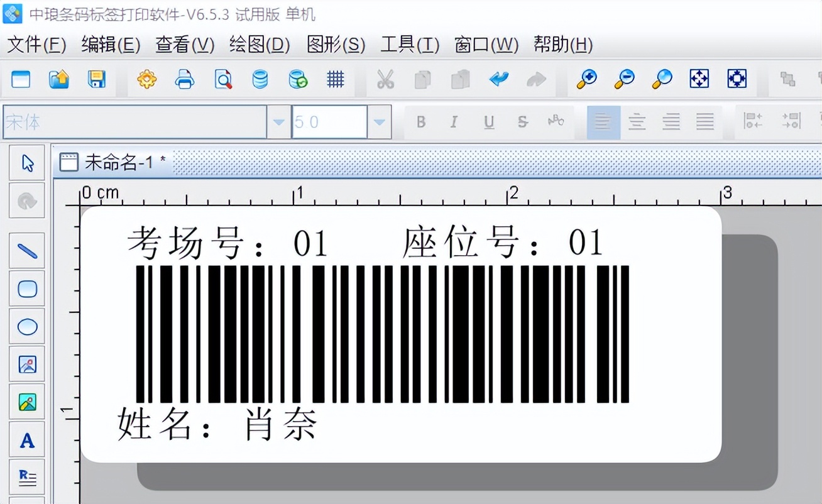Image resolution: width=822 pixels, height=504 pixels.
Task: Toggle Bold formatting
Action: click(421, 122)
